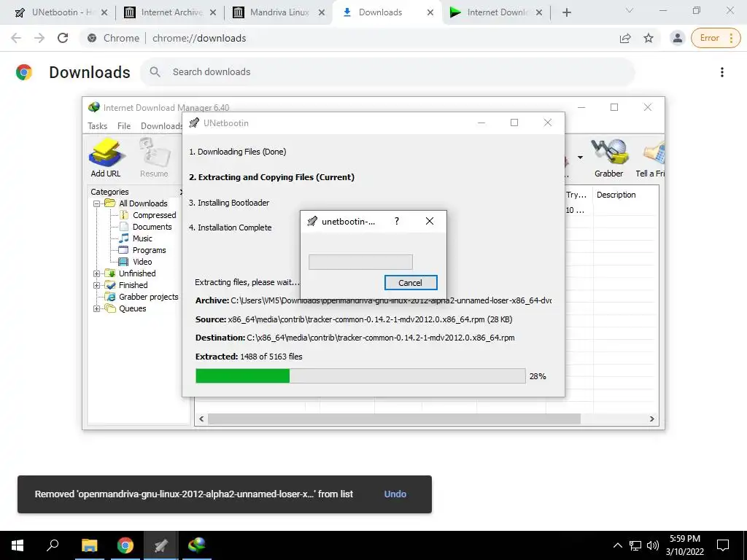Viewport: 747px width, 560px height.
Task: Click the help question mark in unetbootin dialog
Action: 396,221
